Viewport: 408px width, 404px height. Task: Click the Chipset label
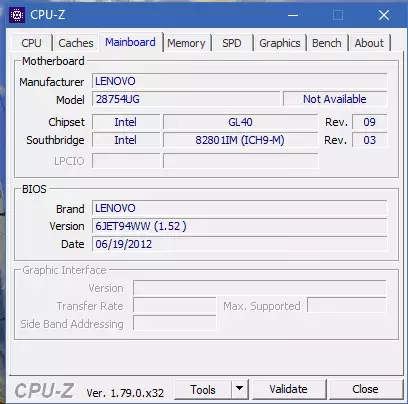(66, 122)
